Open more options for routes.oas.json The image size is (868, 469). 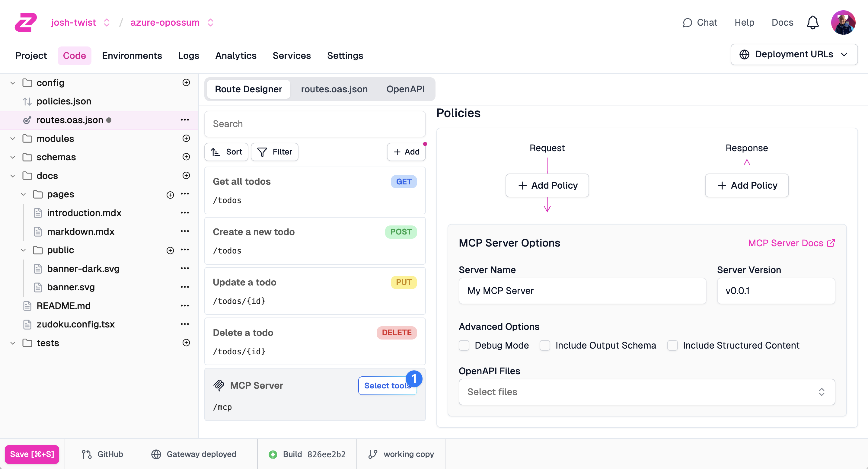(x=185, y=120)
